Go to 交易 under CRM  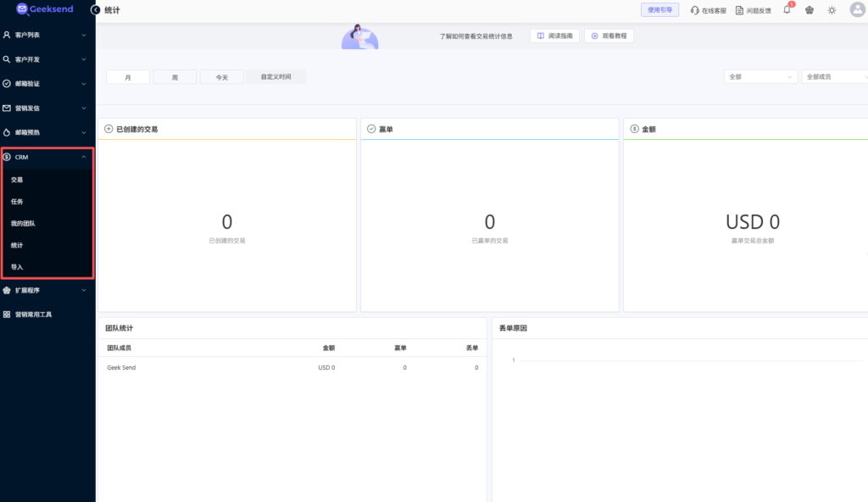[x=17, y=180]
